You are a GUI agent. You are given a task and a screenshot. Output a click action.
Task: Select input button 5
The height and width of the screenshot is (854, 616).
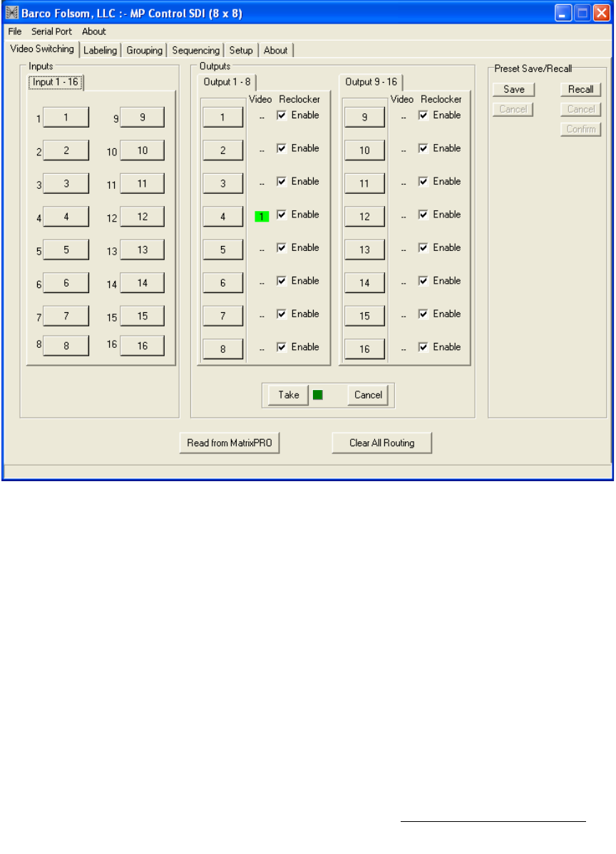[66, 250]
